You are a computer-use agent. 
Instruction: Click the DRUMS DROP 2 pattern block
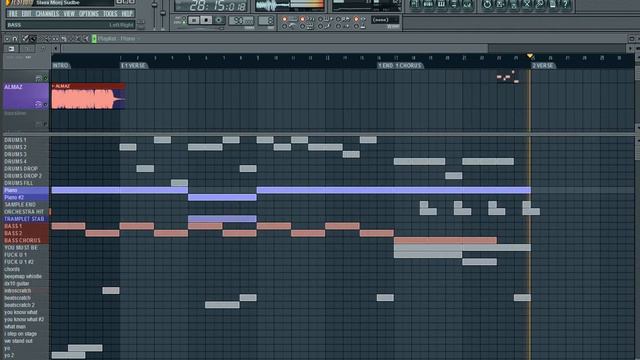pyautogui.click(x=453, y=176)
